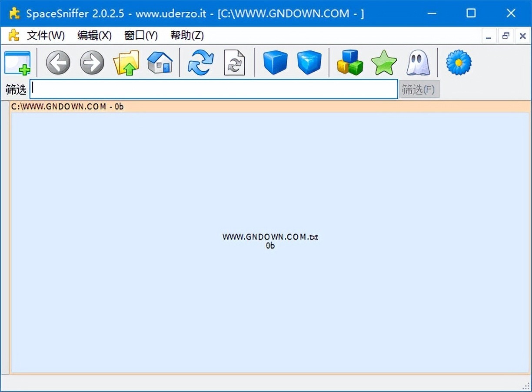Click the menu bar puzzle piece icon
Image resolution: width=532 pixels, height=392 pixels.
[14, 35]
